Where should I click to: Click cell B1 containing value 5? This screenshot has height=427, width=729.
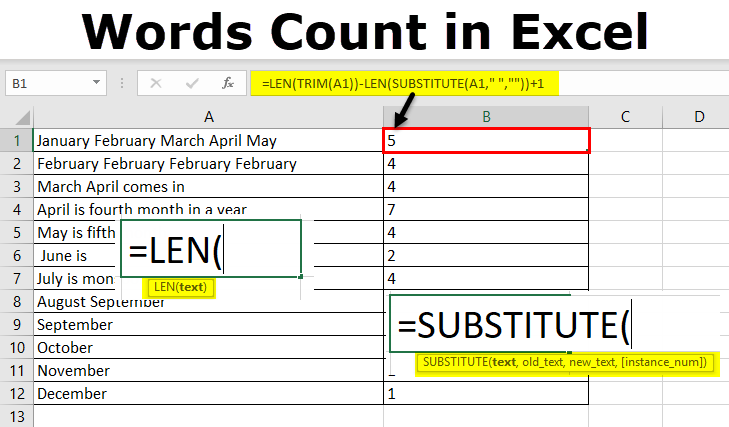point(486,141)
